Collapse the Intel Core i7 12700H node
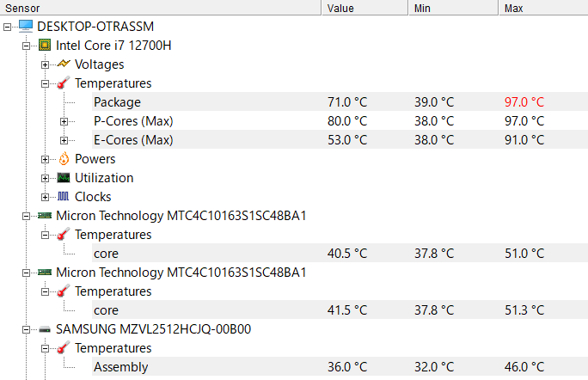This screenshot has height=380, width=588. click(26, 46)
